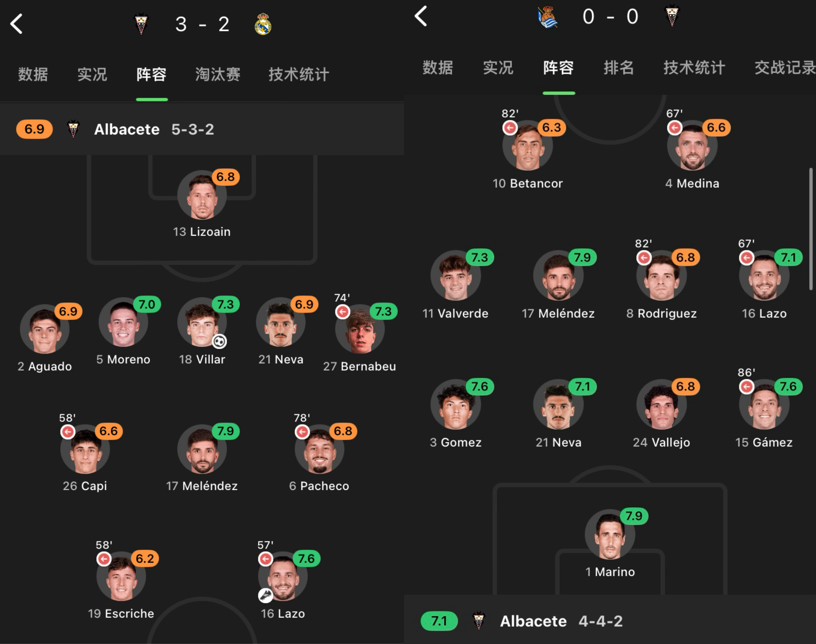Open the 实况 tab on the right screen

point(498,68)
